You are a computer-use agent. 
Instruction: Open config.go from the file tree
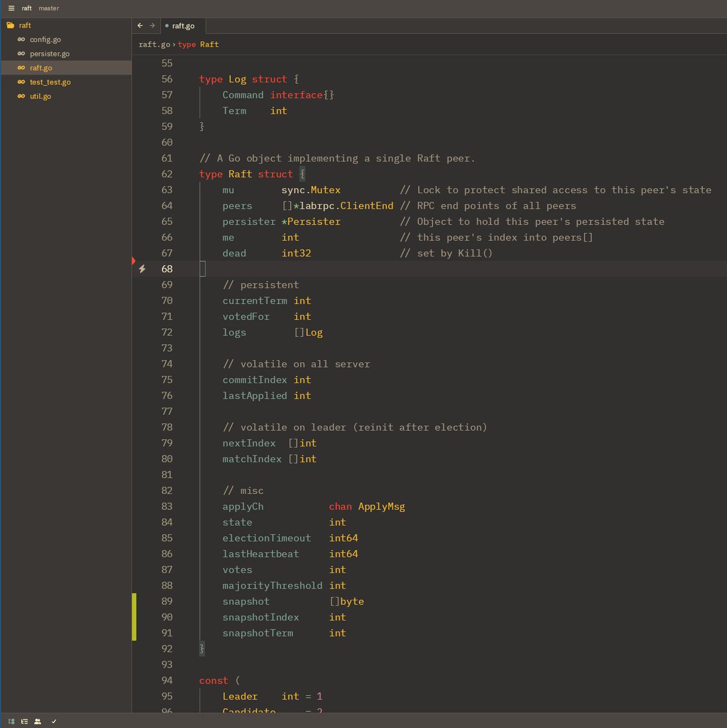[x=66, y=39]
